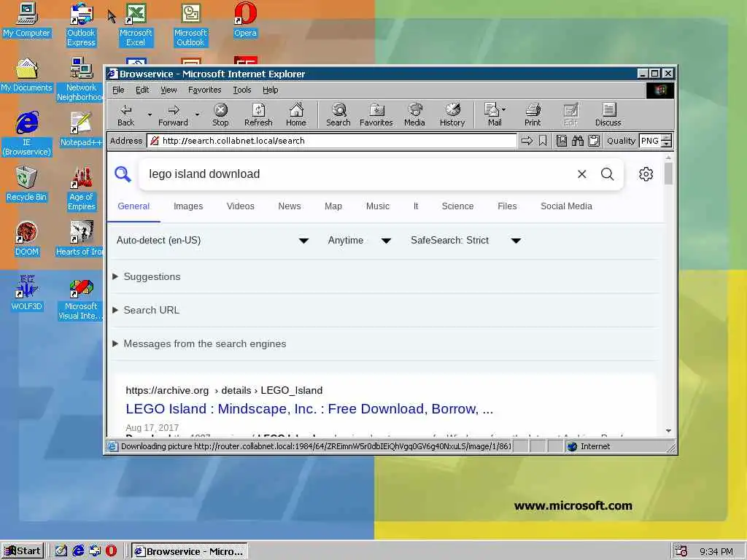Show the History pane

[x=452, y=115]
